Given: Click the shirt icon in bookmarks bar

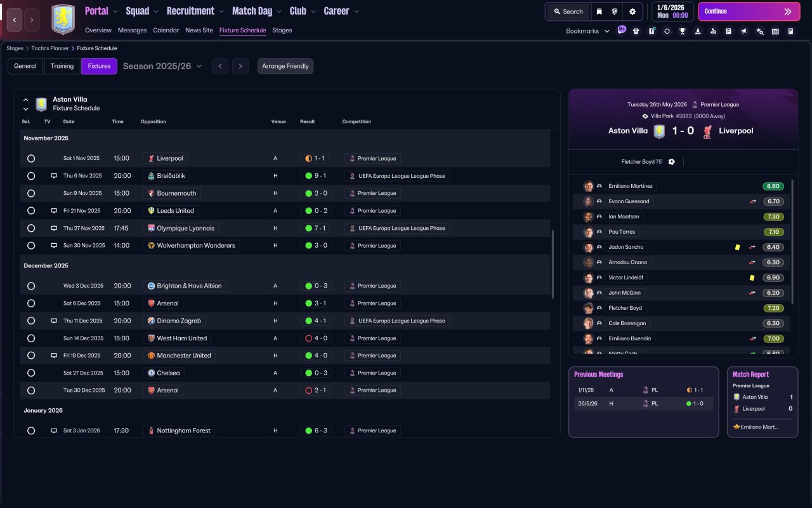Looking at the screenshot, I should pos(636,31).
